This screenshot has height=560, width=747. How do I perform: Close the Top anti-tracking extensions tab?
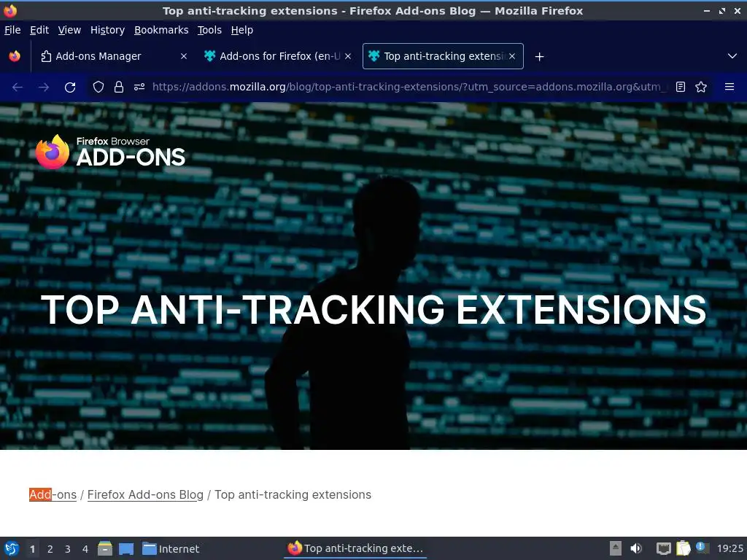[512, 56]
